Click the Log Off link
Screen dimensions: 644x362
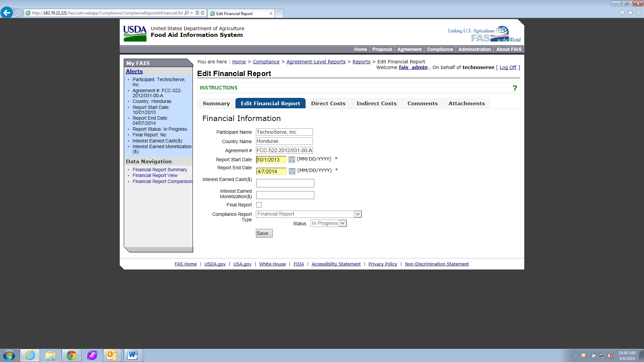coord(508,67)
